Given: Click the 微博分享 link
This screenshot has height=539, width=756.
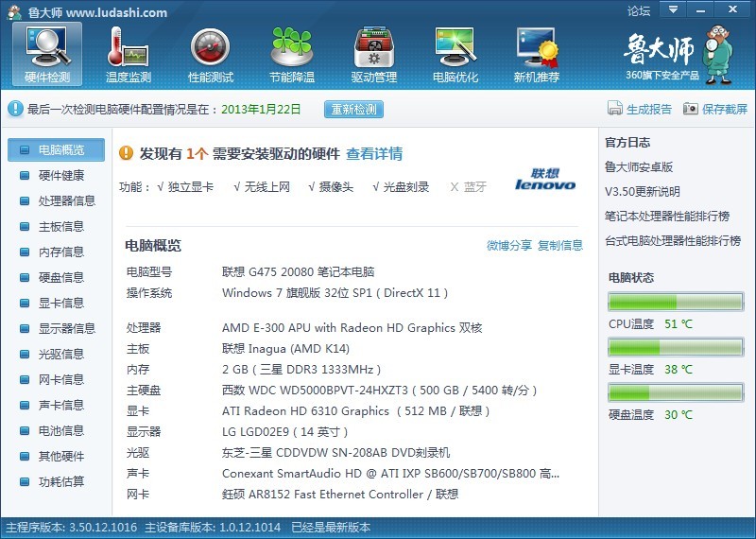Looking at the screenshot, I should coord(509,245).
